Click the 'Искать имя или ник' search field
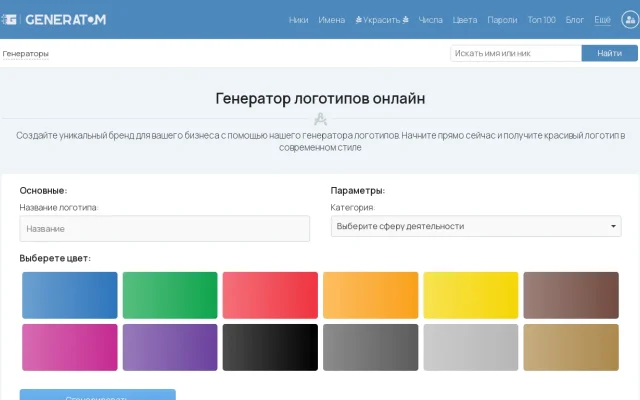The height and width of the screenshot is (400, 640). tap(516, 53)
